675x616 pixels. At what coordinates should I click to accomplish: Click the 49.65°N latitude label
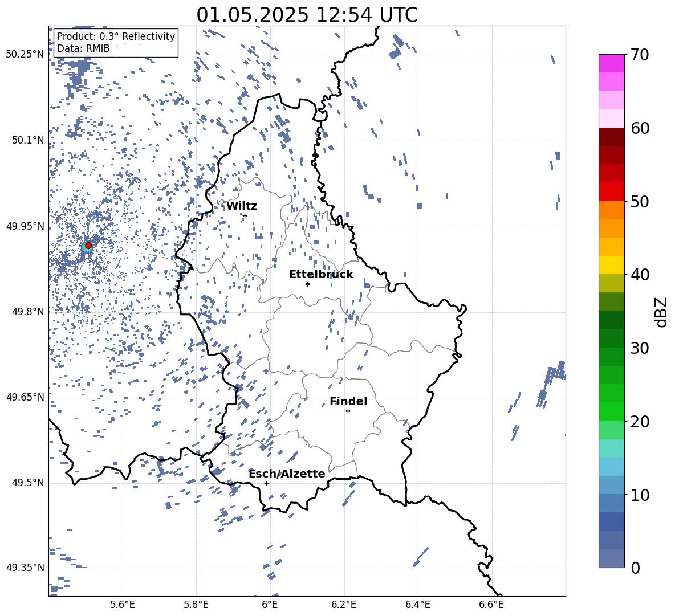pos(25,397)
